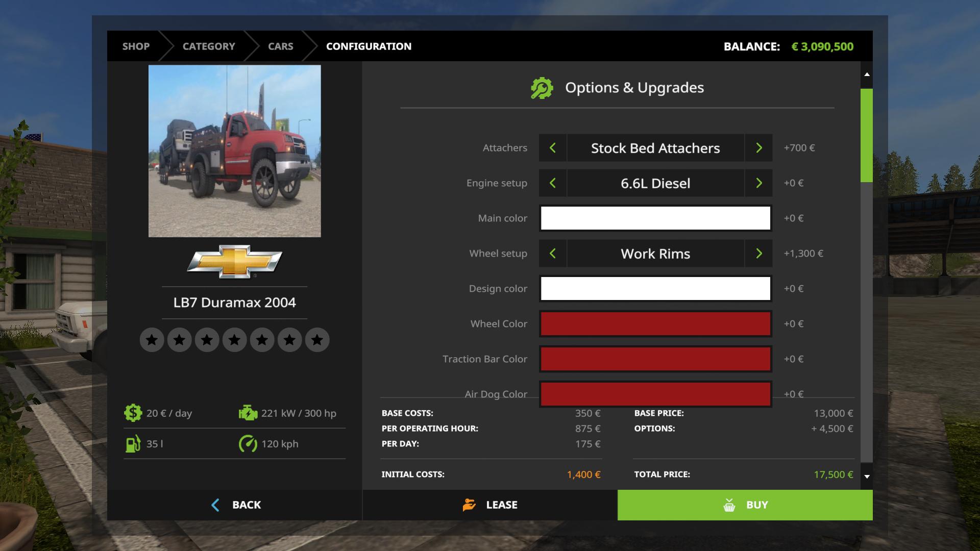
Task: Select next Attachers option
Action: (758, 148)
